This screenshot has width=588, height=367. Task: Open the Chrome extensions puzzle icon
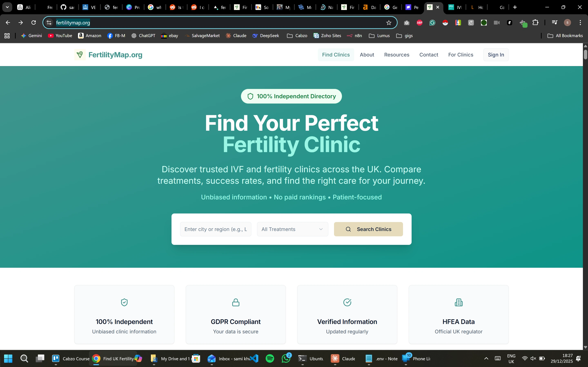pyautogui.click(x=535, y=23)
